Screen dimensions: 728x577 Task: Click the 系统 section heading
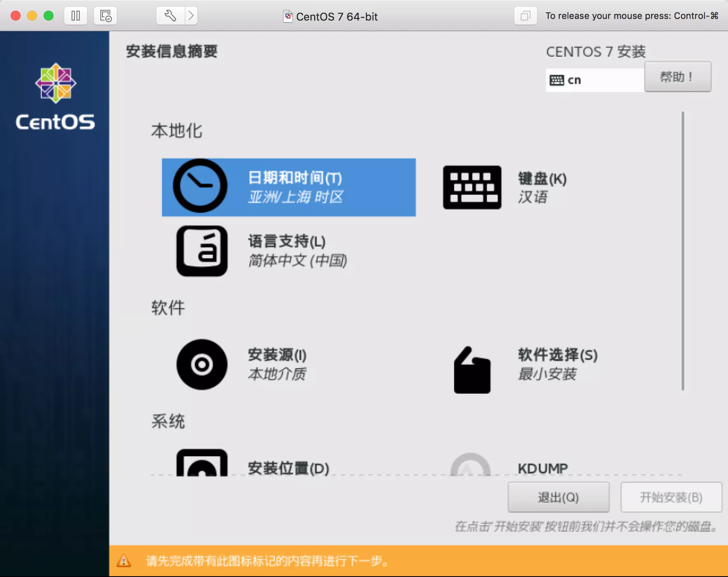click(168, 422)
